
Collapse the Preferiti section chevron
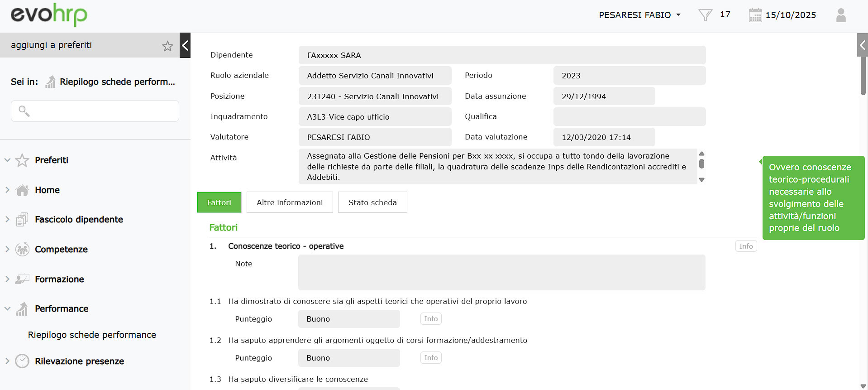pos(7,160)
